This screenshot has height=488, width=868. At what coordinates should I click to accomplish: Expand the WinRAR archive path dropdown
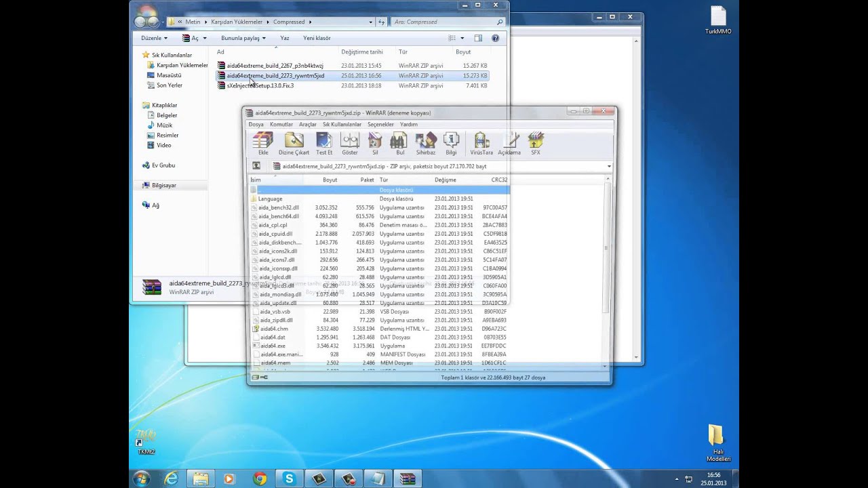[609, 166]
